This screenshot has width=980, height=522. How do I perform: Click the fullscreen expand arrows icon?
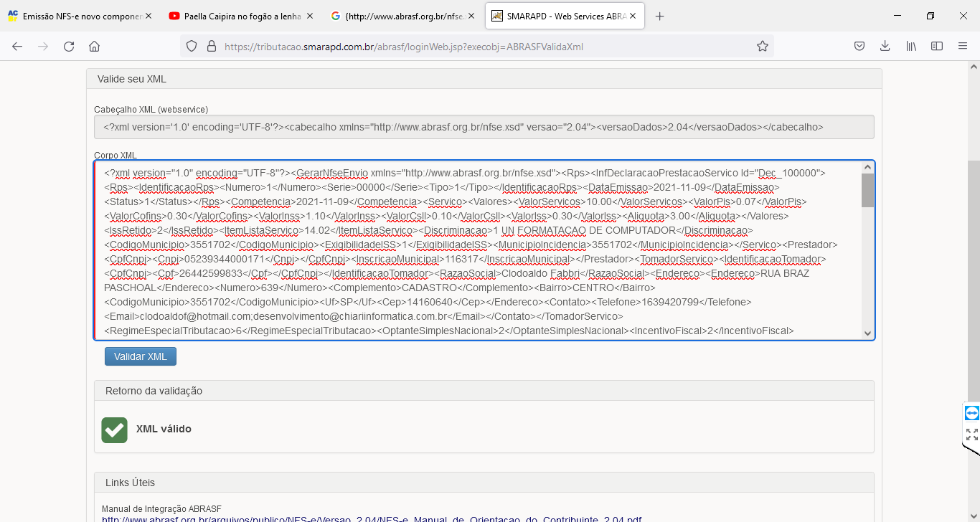click(x=971, y=435)
